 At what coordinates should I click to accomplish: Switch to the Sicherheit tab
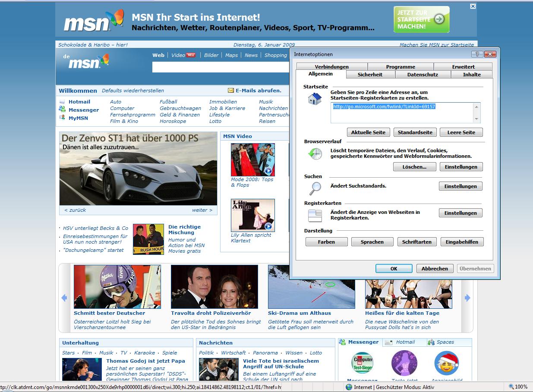pos(370,75)
